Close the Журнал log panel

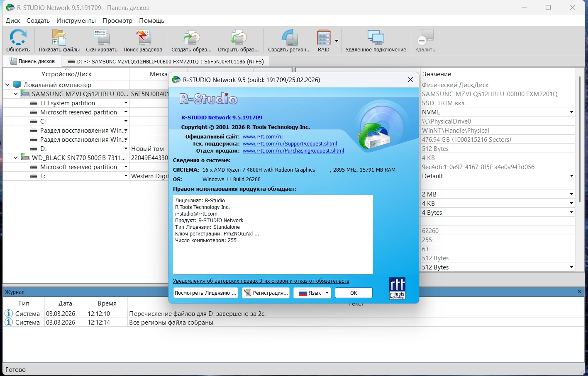click(x=580, y=292)
